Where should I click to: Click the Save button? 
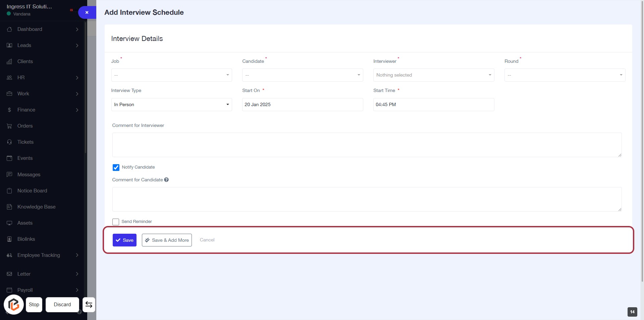[124, 240]
